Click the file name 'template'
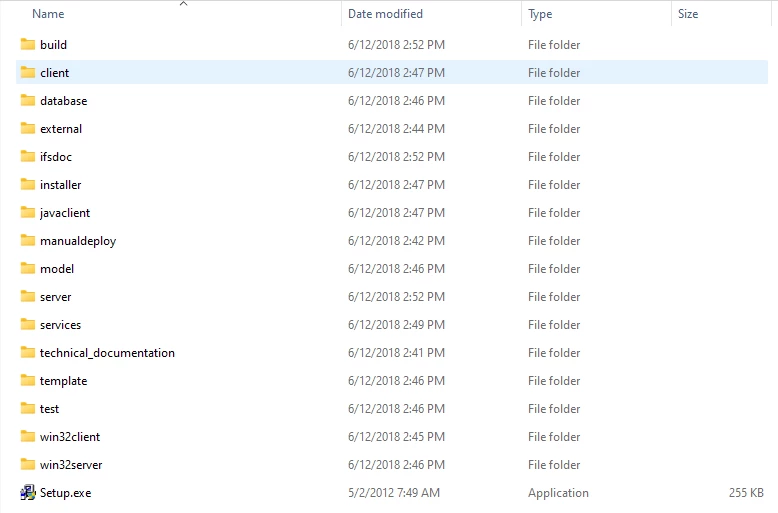 pos(64,381)
